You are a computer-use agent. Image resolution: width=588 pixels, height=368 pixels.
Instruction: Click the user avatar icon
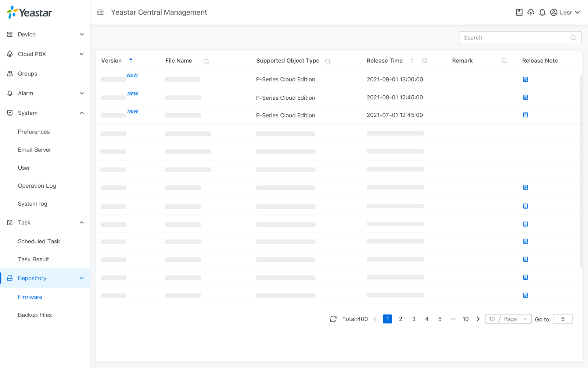coord(553,13)
